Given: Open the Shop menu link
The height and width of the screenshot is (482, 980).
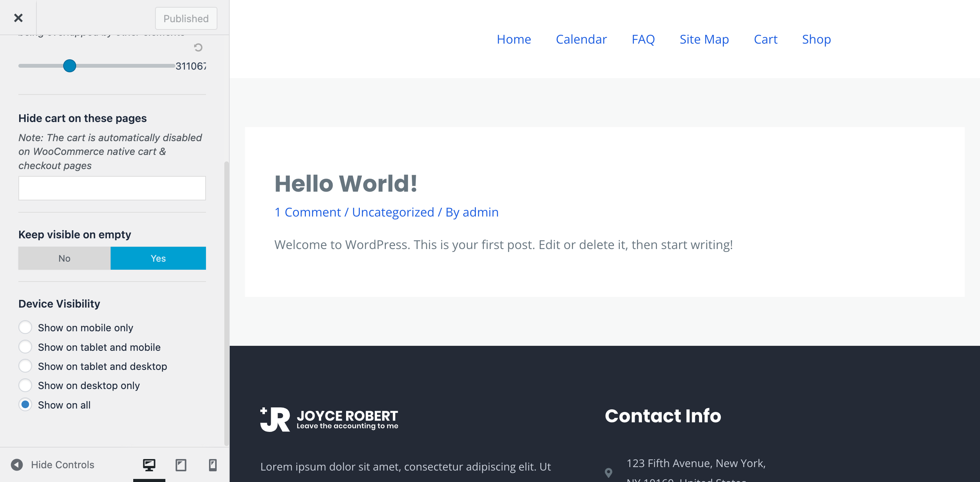Looking at the screenshot, I should [817, 39].
